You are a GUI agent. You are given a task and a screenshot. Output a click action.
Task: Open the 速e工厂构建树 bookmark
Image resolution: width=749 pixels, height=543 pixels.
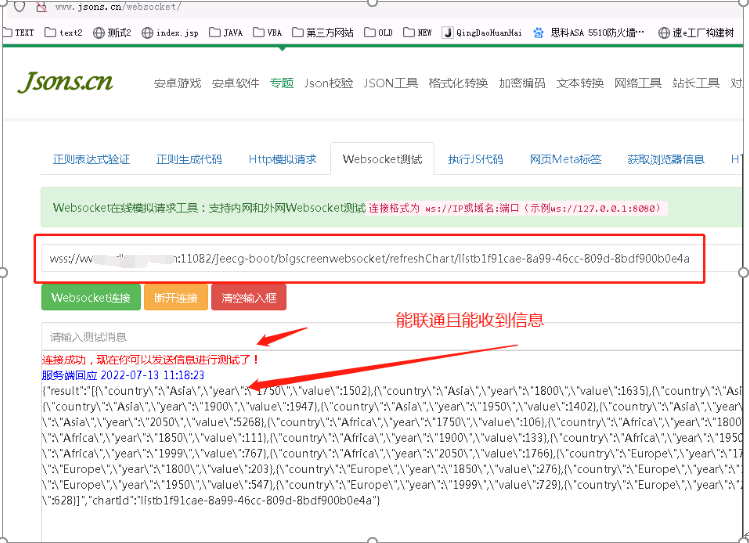[696, 32]
